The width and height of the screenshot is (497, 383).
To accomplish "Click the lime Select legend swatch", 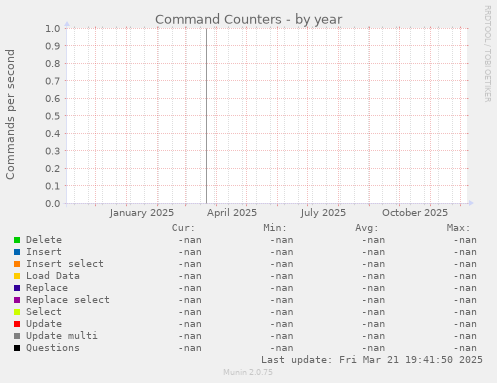I will [x=17, y=312].
